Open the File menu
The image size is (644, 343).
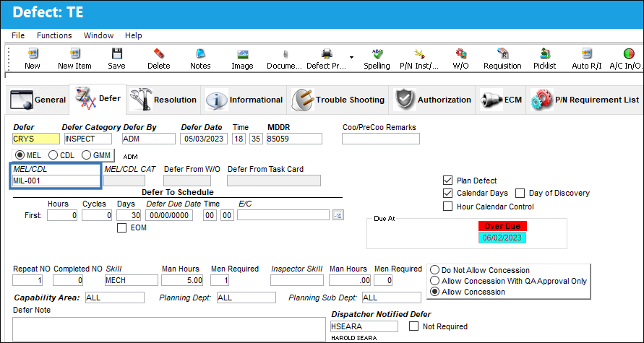18,35
